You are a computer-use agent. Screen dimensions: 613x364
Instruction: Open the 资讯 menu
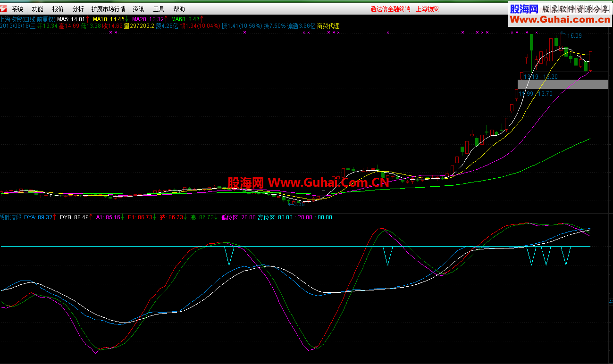click(139, 9)
